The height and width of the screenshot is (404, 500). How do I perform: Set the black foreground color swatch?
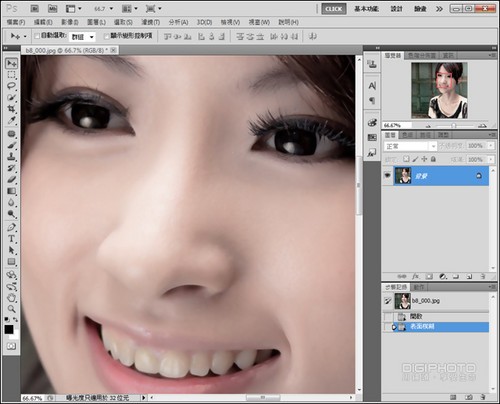tap(9, 330)
